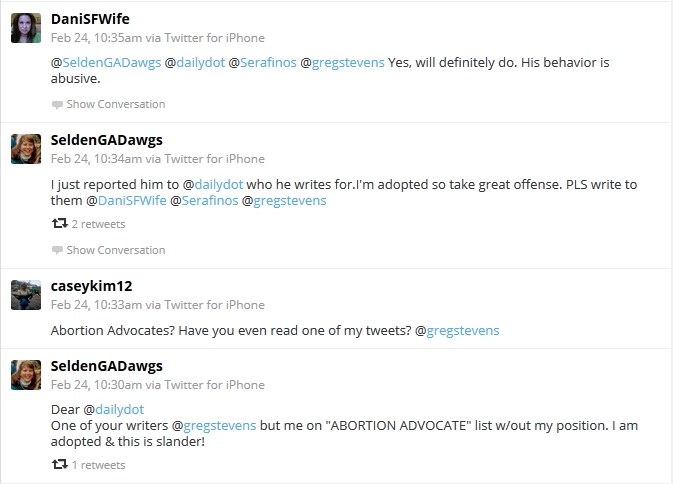Click conversation bubble icon under DaniSFWife's tweet
This screenshot has height=484, width=673.
click(x=57, y=105)
